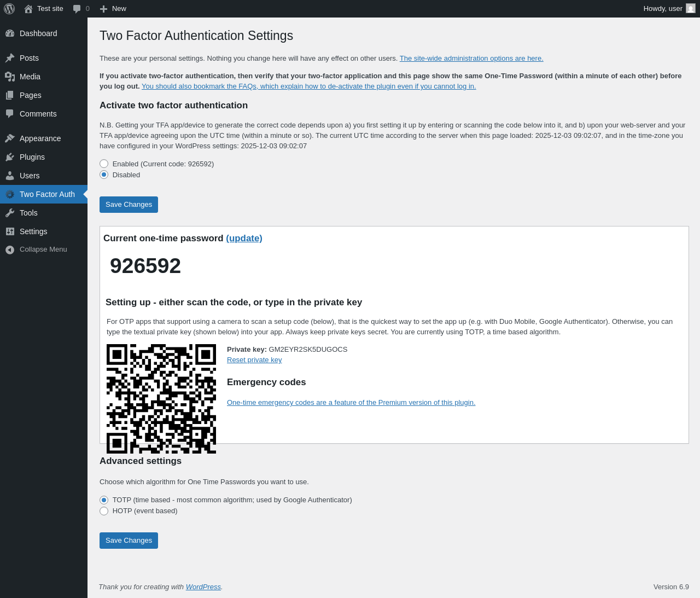Open Test site home icon
Screen dimensions: 700x598
[x=28, y=9]
